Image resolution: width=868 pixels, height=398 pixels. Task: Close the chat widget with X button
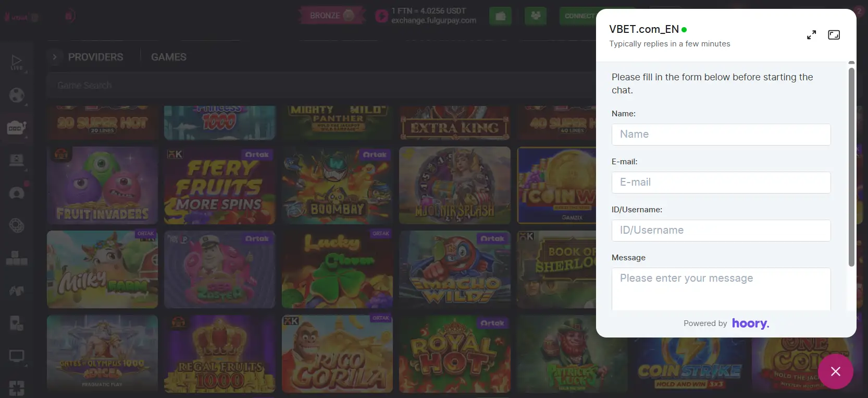pos(835,371)
